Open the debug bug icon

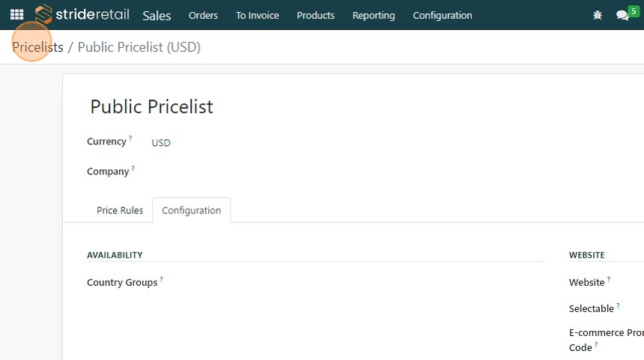coord(598,15)
